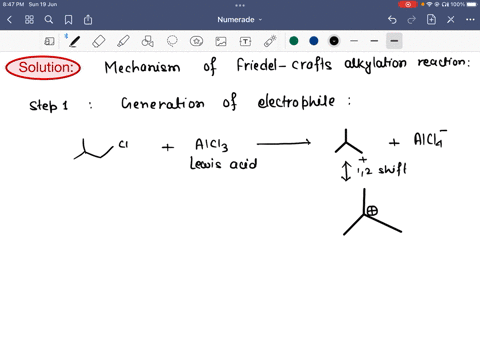Tap the red Solution: label

pos(43,68)
